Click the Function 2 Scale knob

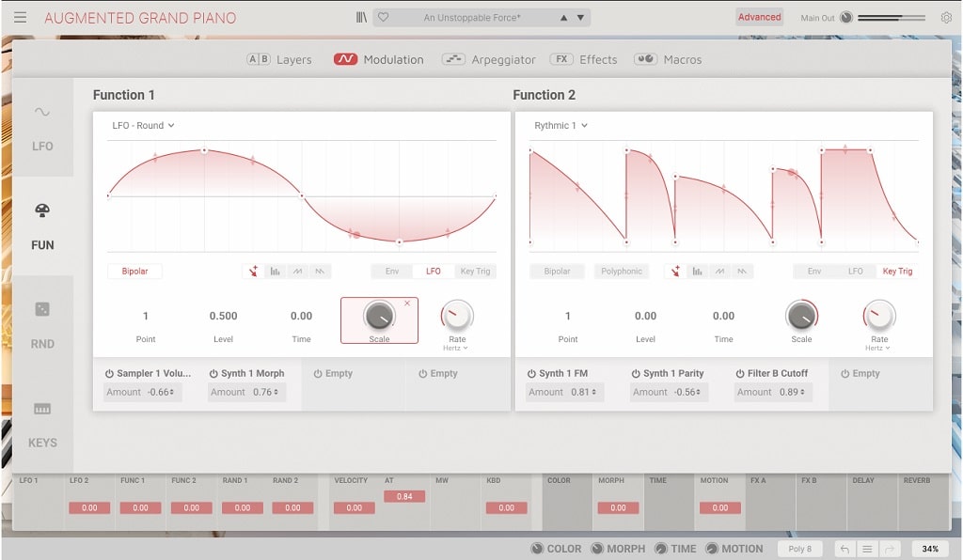coord(801,316)
